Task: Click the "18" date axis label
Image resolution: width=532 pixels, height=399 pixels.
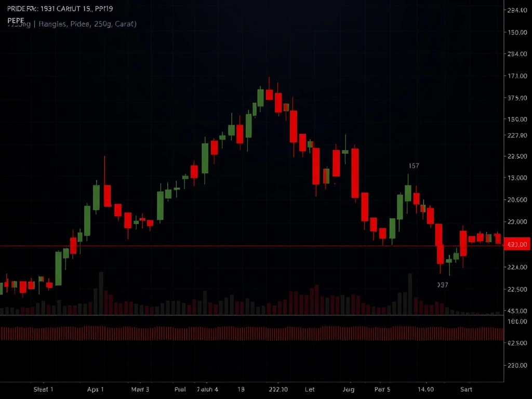Action: pos(241,389)
